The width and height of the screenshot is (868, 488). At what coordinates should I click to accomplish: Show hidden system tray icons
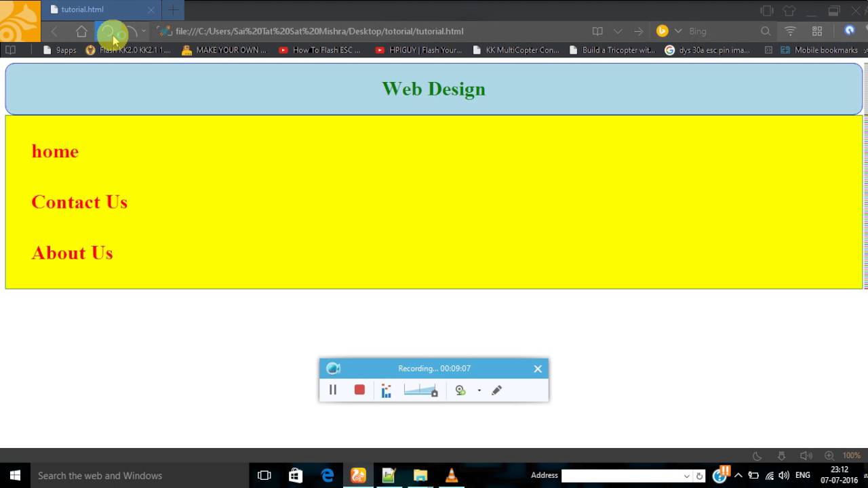[x=738, y=475]
